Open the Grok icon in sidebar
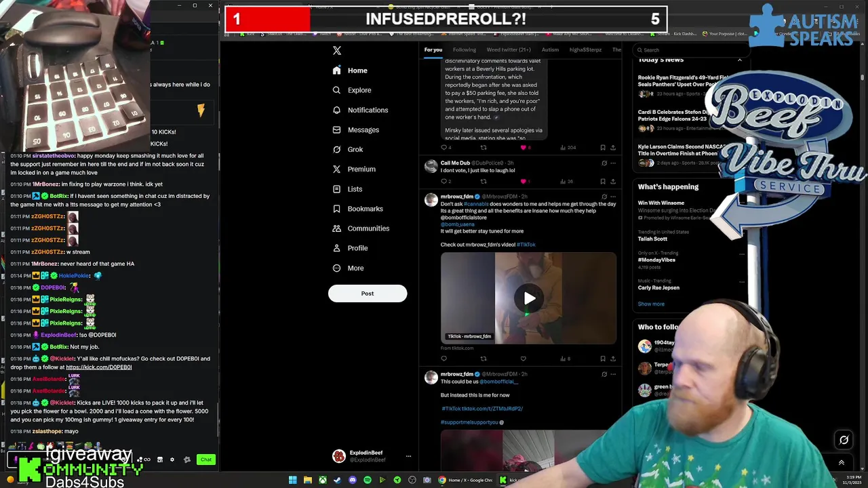The height and width of the screenshot is (488, 868). click(337, 149)
